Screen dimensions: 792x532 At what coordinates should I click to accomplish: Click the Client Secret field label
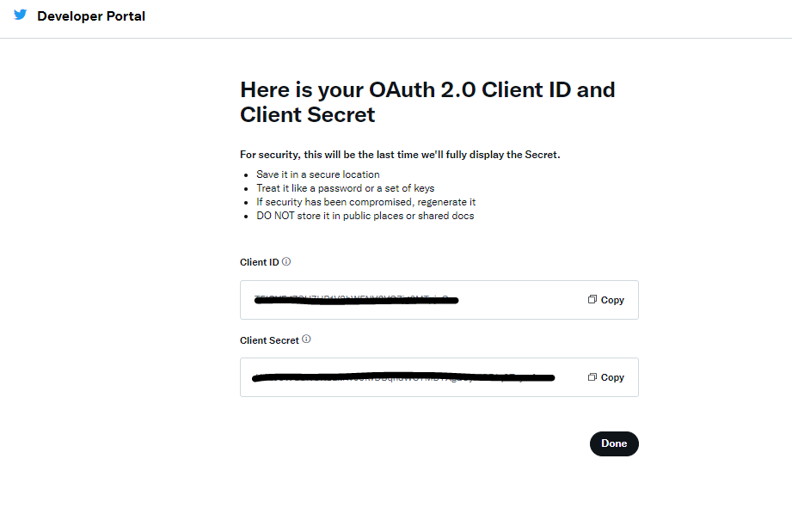click(269, 340)
